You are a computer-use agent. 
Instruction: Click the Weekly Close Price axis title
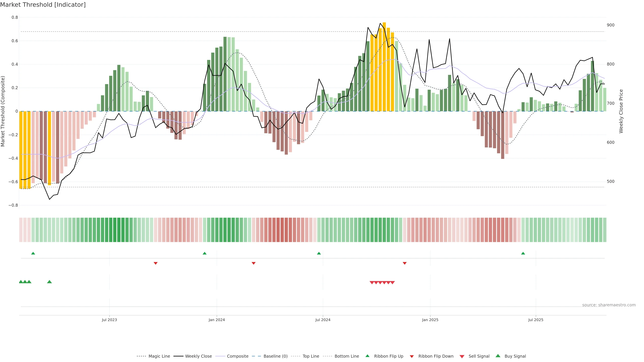621,111
